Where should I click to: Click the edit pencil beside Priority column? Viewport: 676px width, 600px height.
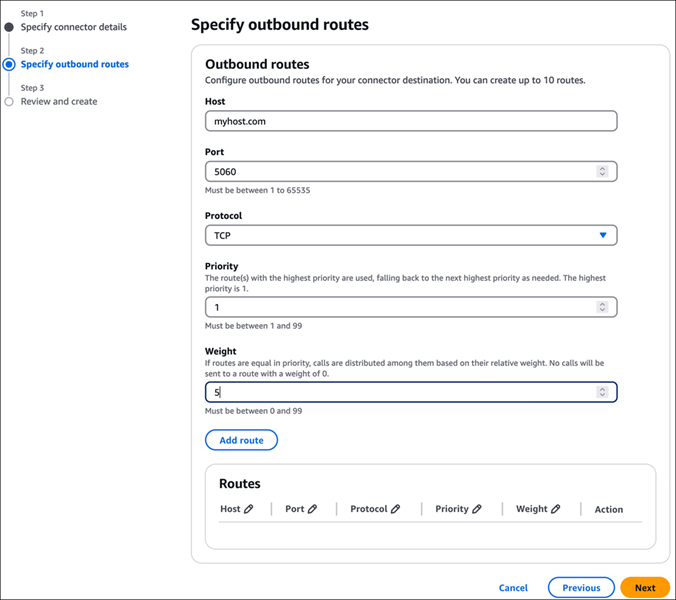476,509
